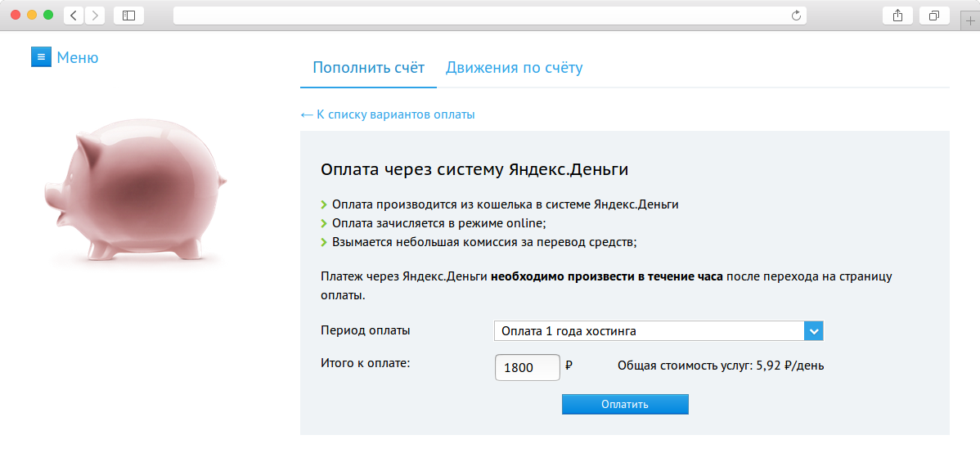
Task: Open the Safari share button
Action: point(897,16)
